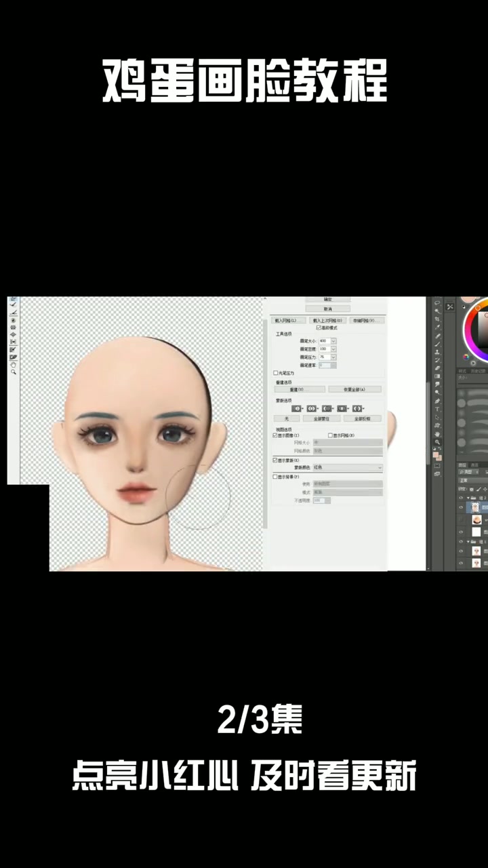The width and height of the screenshot is (488, 868).
Task: Select the Hand tool in Liquify toolbar
Action: tap(13, 365)
